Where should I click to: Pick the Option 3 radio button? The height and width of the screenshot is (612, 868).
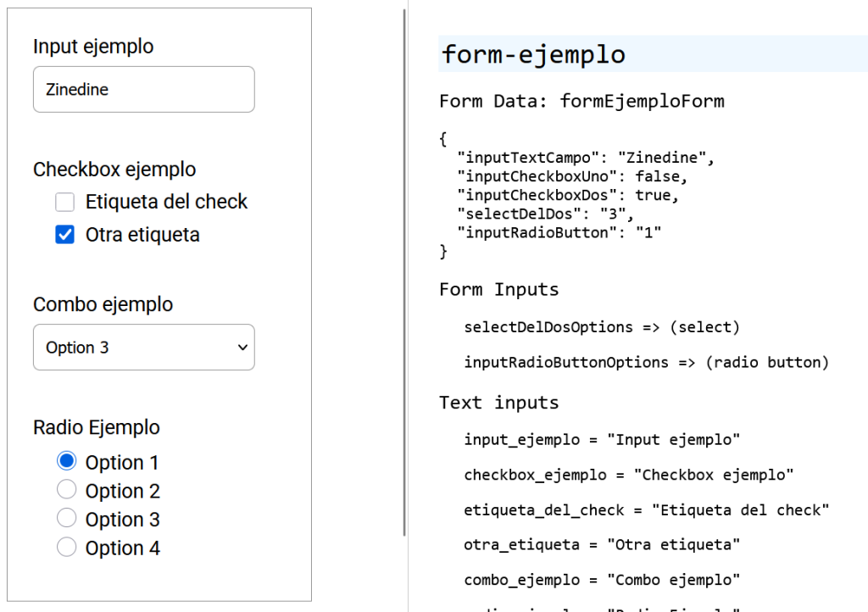tap(66, 519)
